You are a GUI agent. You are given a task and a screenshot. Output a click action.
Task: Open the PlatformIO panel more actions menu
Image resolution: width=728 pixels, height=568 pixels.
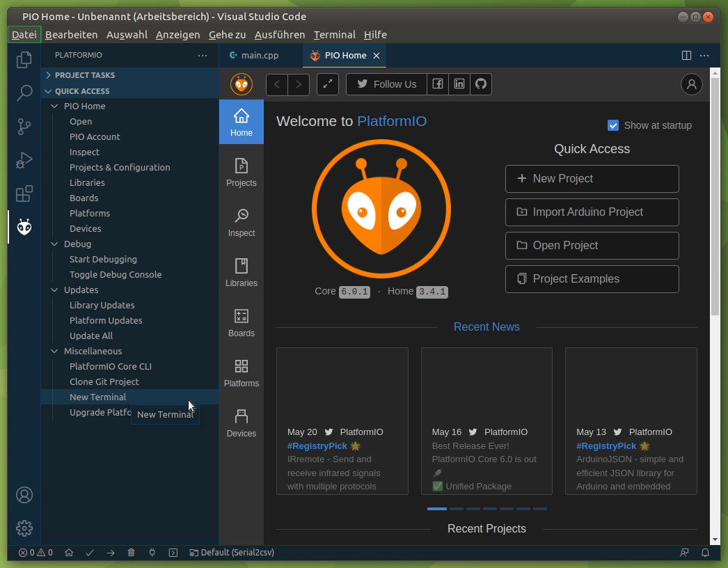point(203,55)
